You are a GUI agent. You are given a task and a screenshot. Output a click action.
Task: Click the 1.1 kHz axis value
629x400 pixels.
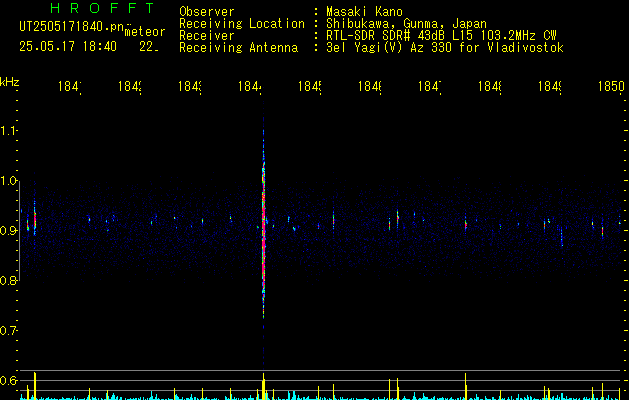(x=9, y=131)
